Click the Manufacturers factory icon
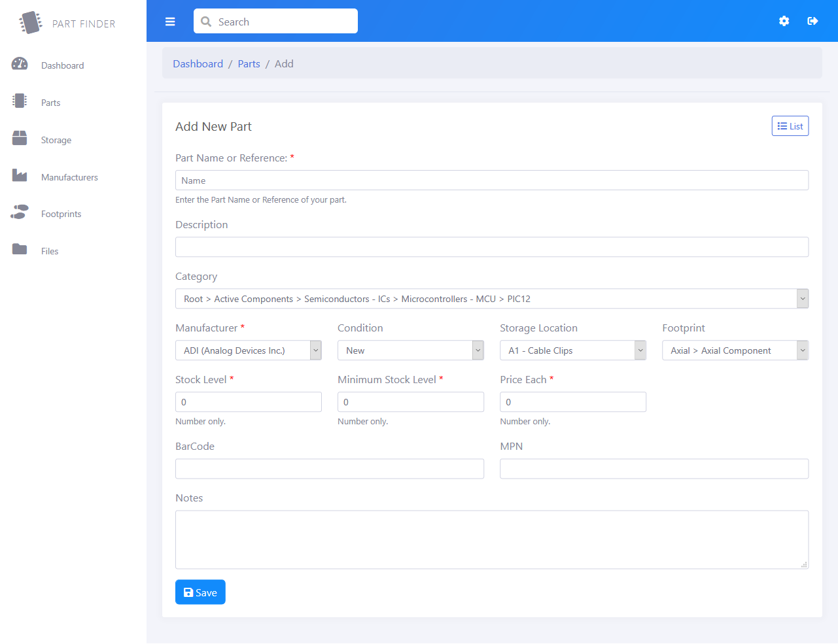The image size is (838, 644). (20, 176)
